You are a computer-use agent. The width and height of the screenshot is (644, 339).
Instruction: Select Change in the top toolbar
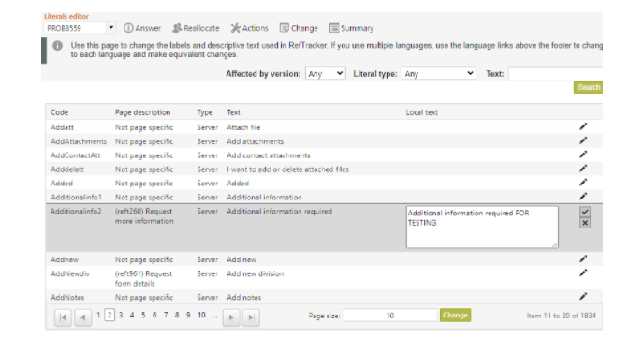coord(299,28)
